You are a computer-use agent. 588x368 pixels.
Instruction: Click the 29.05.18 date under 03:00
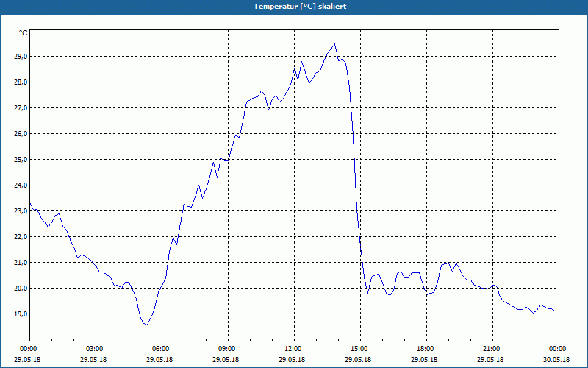[94, 360]
